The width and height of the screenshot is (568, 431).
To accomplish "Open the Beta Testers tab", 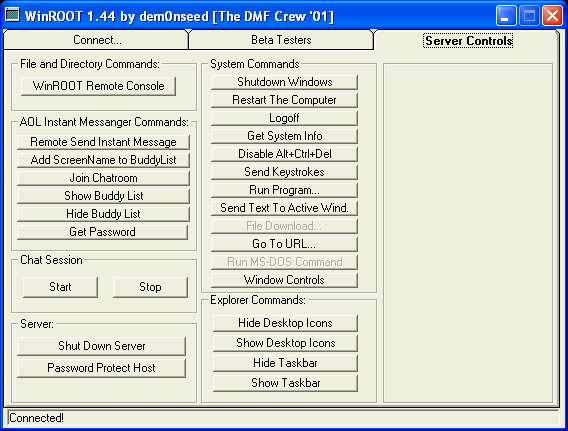I will pyautogui.click(x=281, y=40).
